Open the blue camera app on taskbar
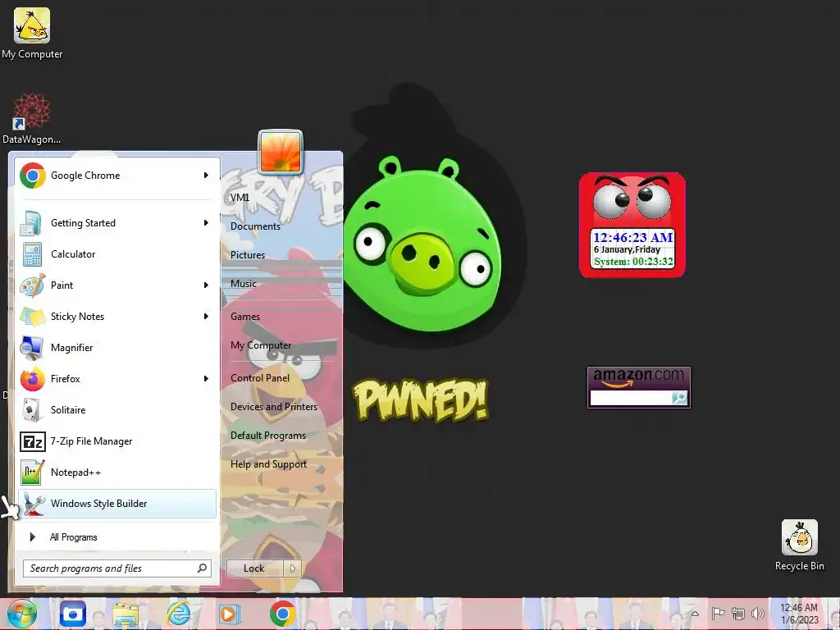Screen dimensions: 840x630 click(73, 614)
